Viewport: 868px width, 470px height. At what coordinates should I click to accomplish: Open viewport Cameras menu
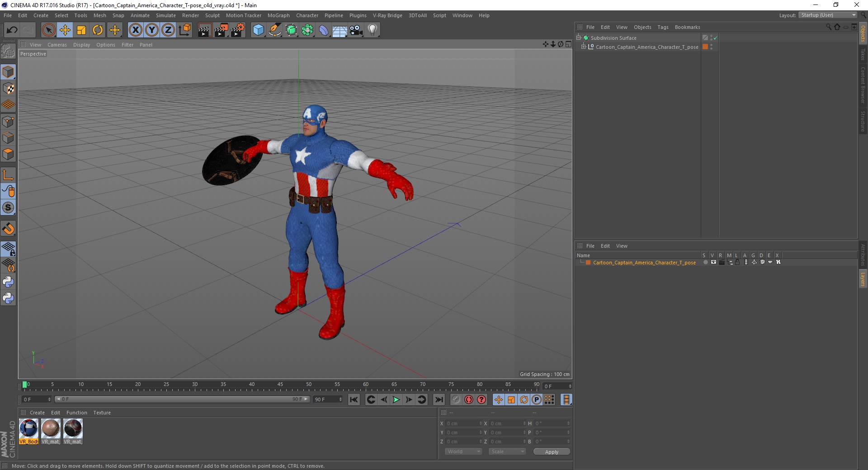pyautogui.click(x=57, y=45)
